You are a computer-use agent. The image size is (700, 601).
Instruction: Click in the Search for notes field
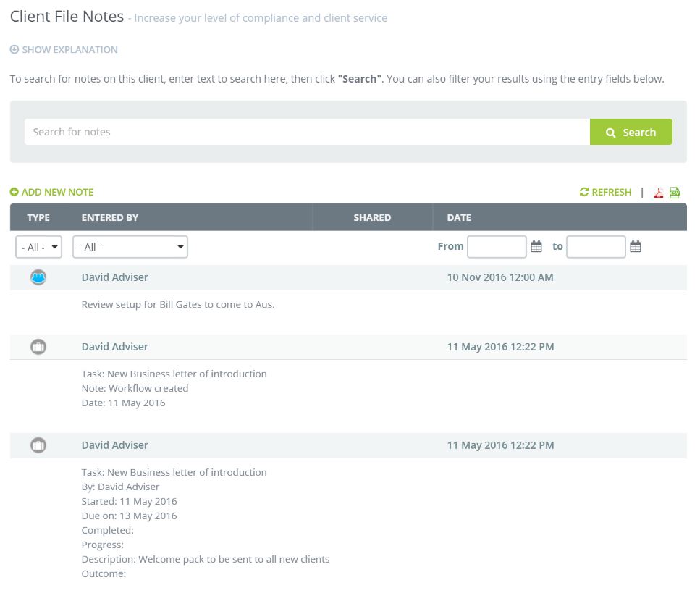(307, 132)
